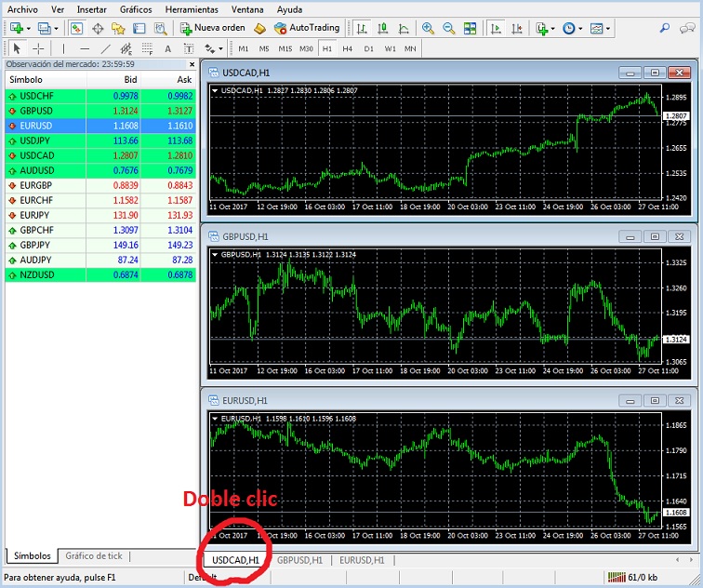Switch chart to candlestick mode
Screen dimensions: 703x588
click(x=381, y=28)
